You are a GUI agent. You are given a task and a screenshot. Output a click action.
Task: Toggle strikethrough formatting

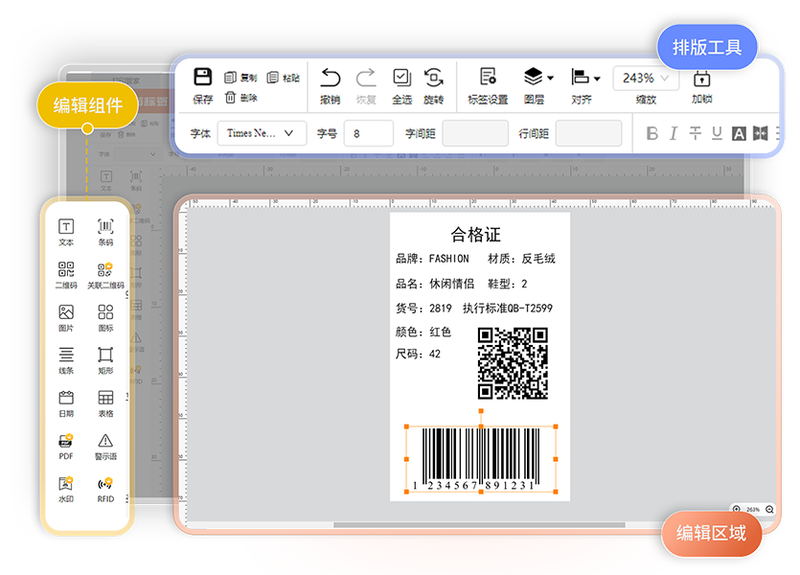pos(695,133)
